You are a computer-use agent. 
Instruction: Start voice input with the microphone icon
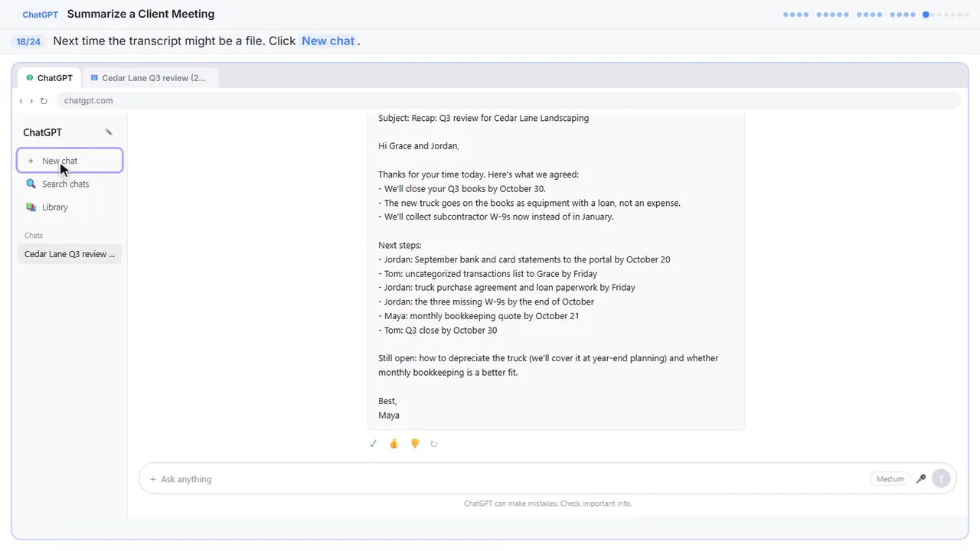click(x=921, y=479)
